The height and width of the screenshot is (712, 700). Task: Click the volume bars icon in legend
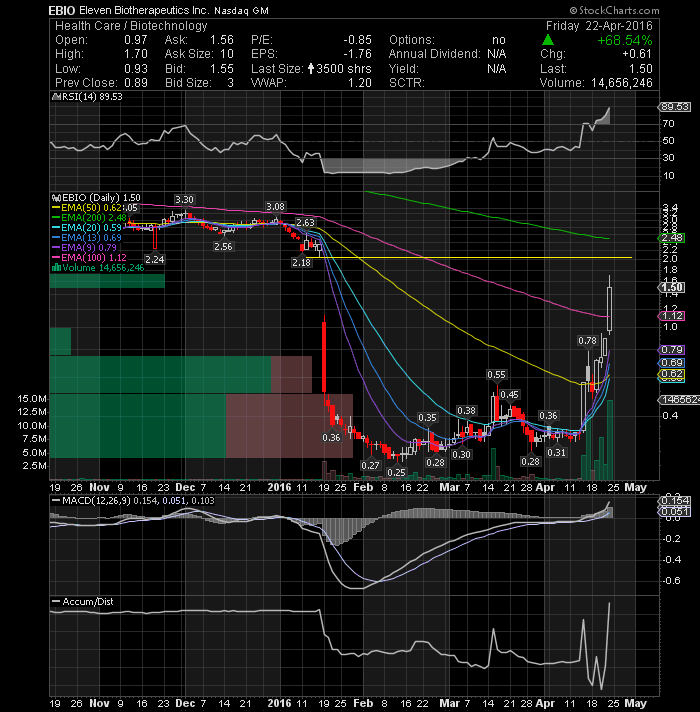(56, 267)
